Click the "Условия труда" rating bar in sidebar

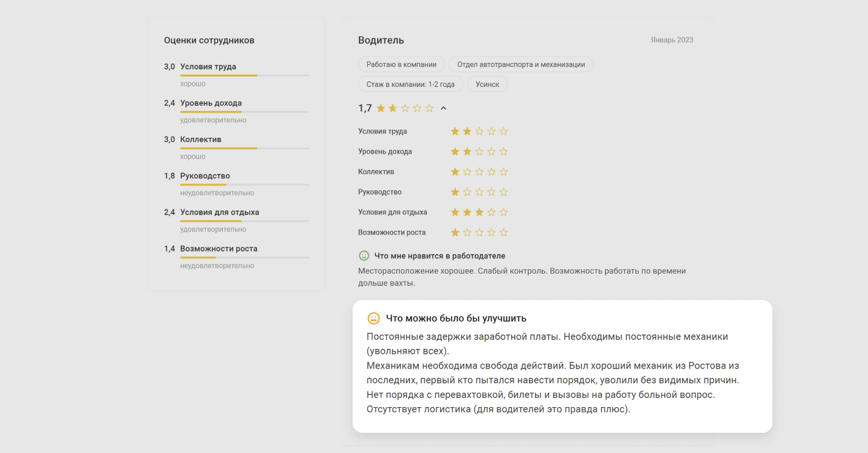pyautogui.click(x=244, y=75)
